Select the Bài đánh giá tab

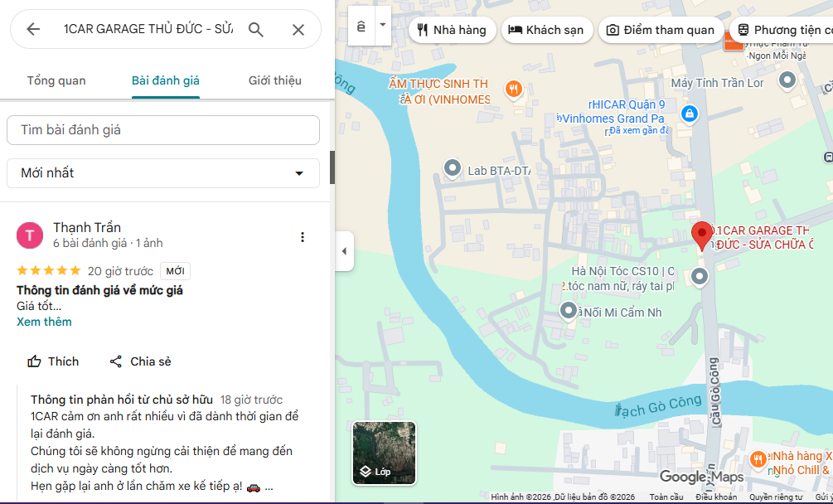tap(166, 80)
